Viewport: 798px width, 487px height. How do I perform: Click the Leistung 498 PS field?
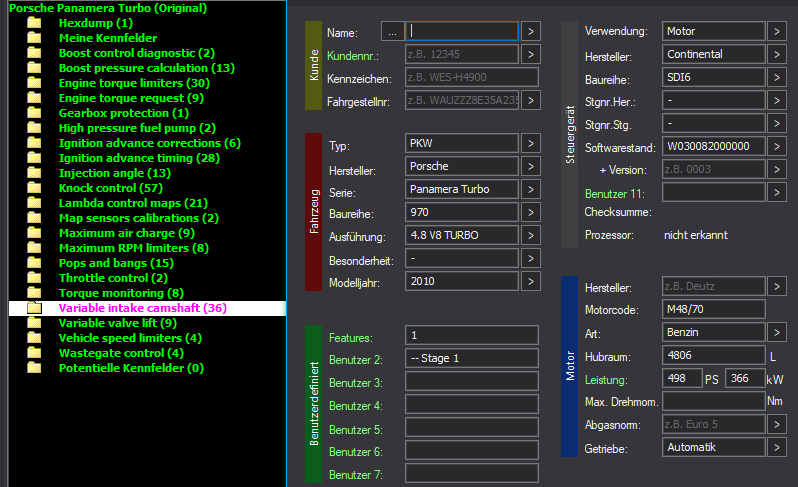click(682, 379)
